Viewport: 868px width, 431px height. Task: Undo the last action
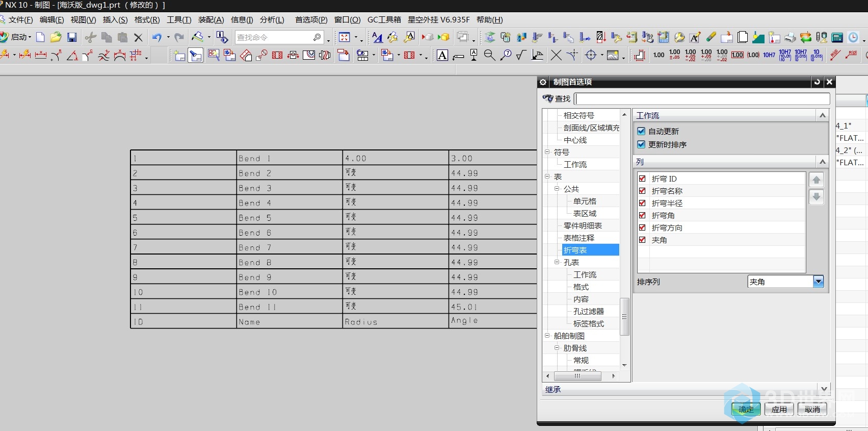point(157,37)
